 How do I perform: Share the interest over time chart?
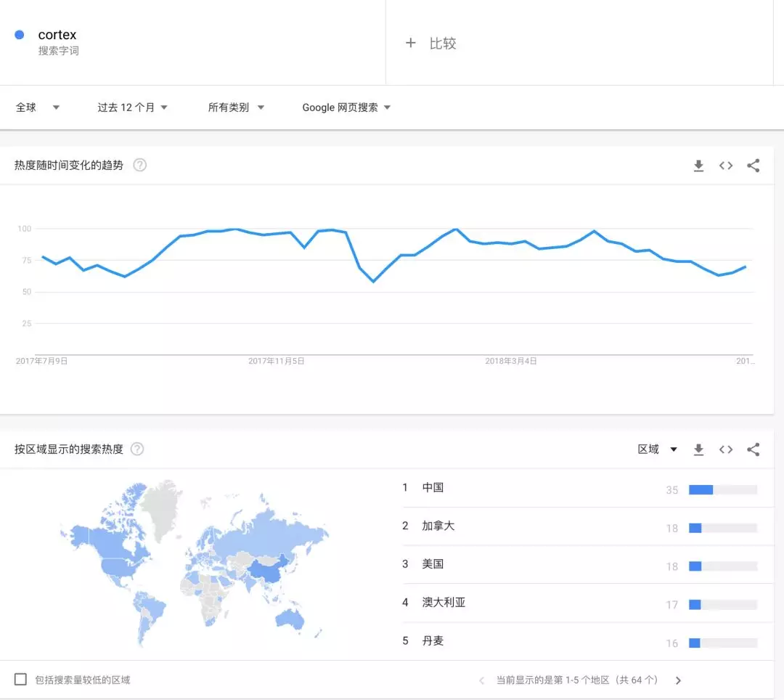click(753, 166)
